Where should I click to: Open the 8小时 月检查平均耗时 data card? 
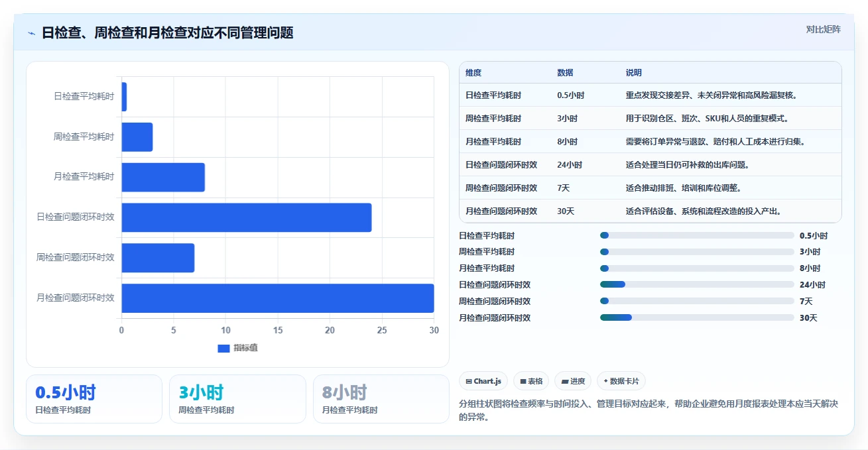[x=381, y=399]
